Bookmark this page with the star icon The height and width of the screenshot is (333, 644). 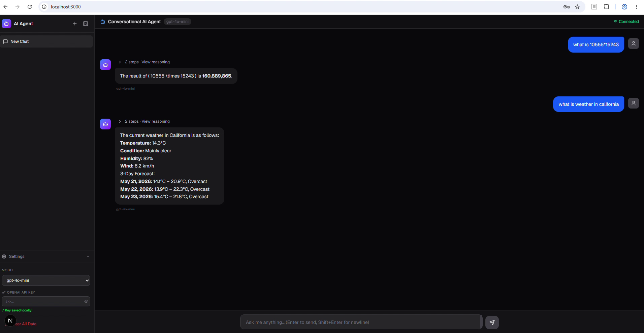(x=577, y=7)
